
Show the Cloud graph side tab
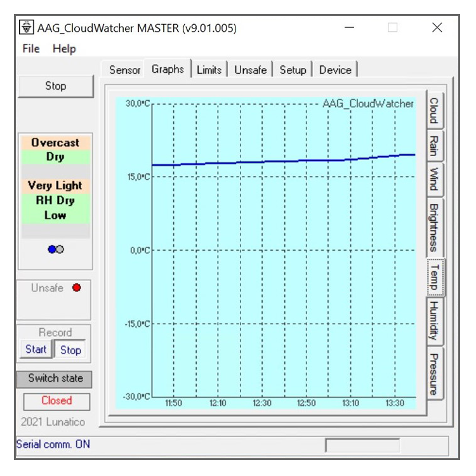coord(434,110)
